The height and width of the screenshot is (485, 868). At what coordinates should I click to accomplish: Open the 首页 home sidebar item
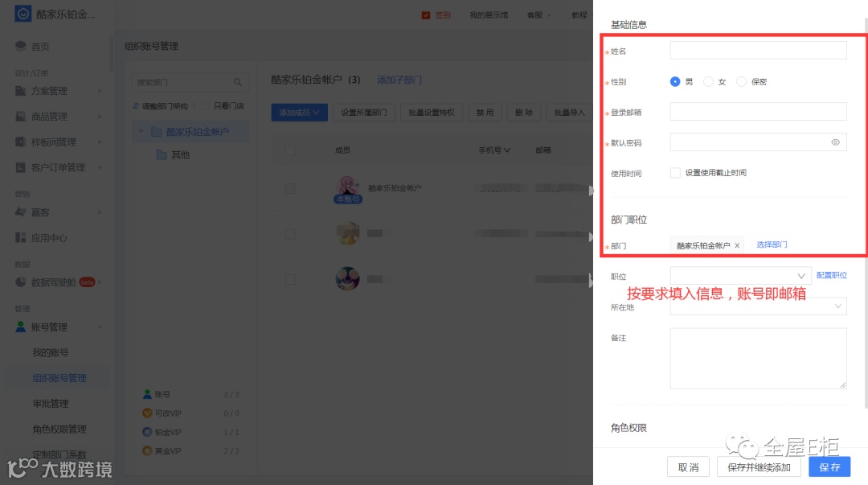[x=40, y=46]
